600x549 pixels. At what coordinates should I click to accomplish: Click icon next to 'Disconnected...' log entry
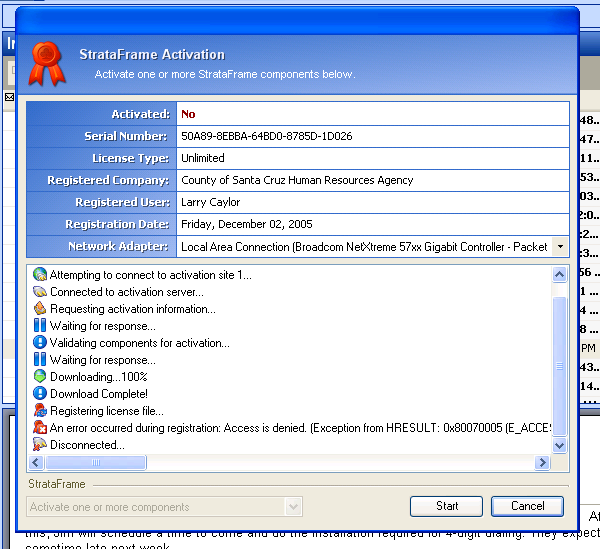(x=40, y=445)
